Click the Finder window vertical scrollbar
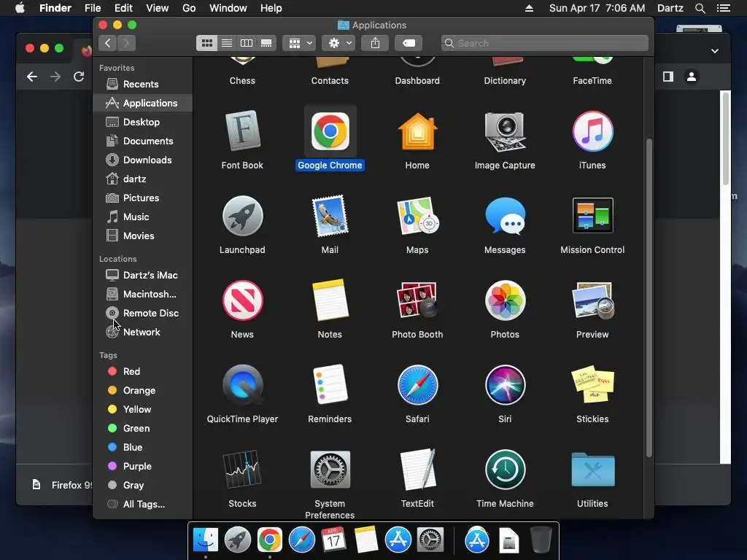Screen dimensions: 747x560 coord(649,297)
